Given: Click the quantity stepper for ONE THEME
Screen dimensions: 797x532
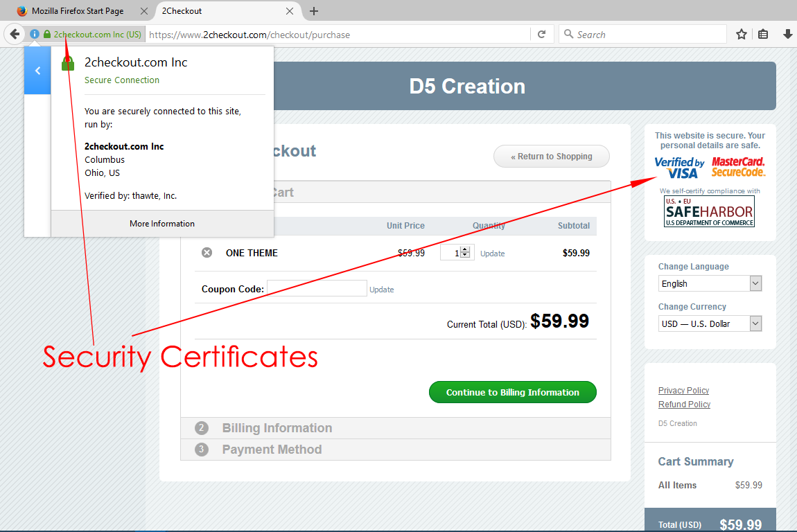Looking at the screenshot, I should (x=464, y=253).
